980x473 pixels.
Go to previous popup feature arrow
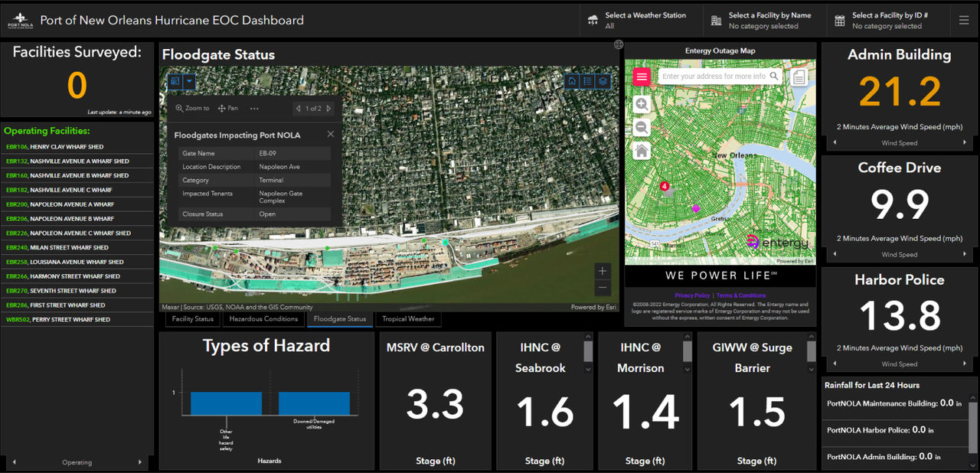(299, 109)
